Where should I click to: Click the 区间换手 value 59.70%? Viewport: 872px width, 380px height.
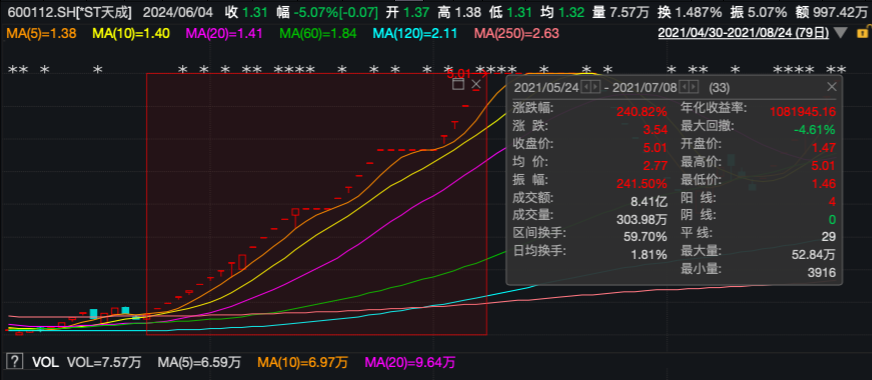[645, 237]
